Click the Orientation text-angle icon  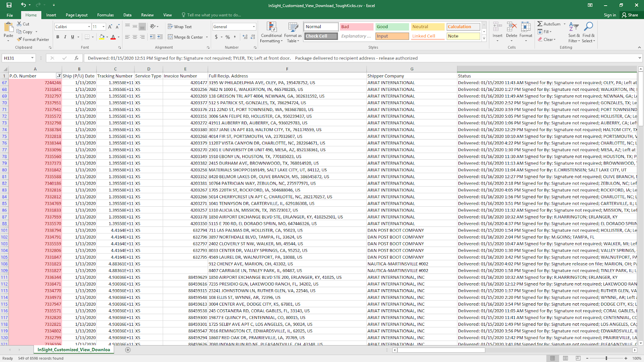pos(153,27)
